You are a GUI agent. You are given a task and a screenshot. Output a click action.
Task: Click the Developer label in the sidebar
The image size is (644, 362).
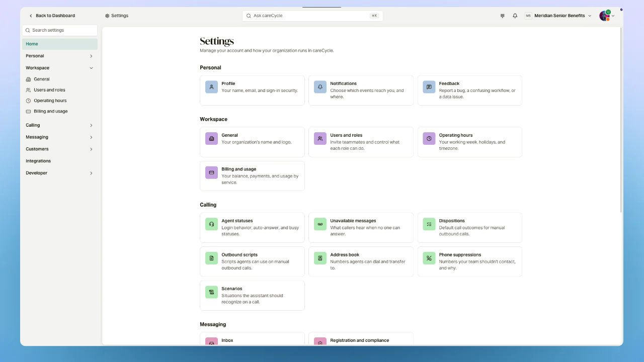coord(36,173)
